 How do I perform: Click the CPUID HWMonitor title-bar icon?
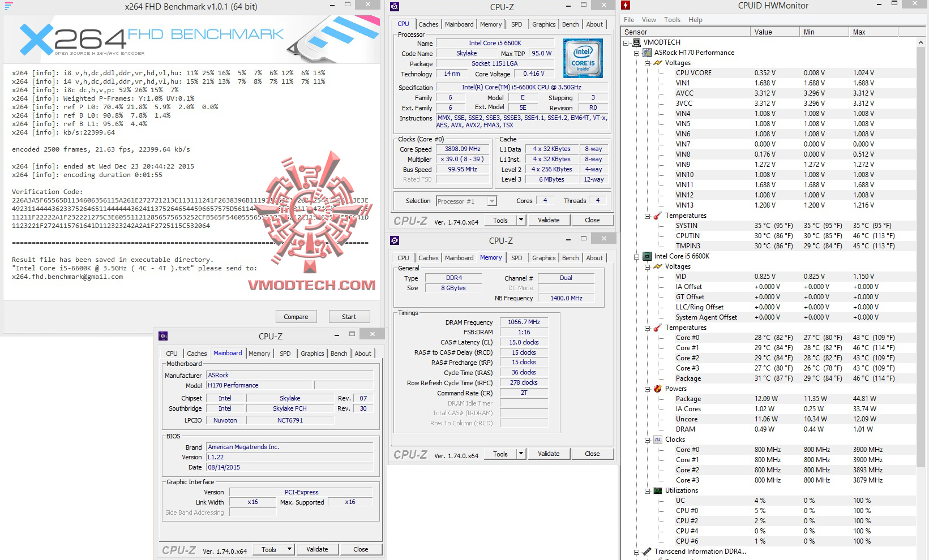coord(626,5)
